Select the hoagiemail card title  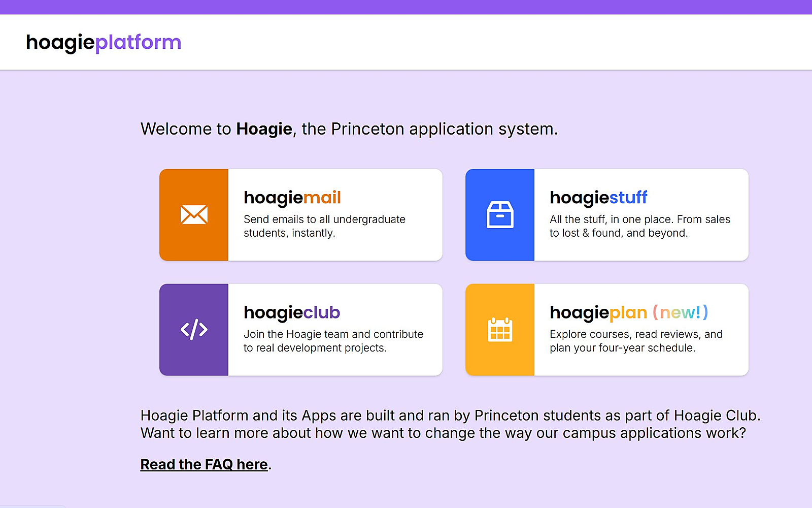click(292, 198)
